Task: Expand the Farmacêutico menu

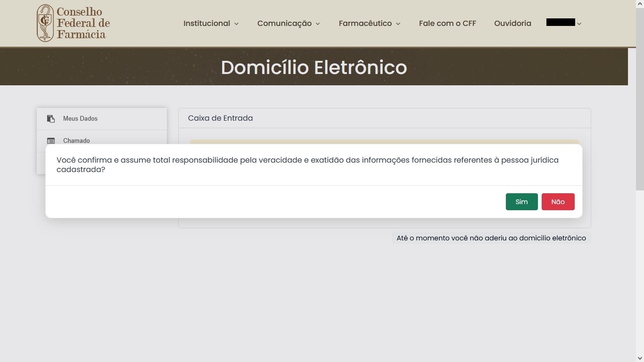Action: [369, 23]
